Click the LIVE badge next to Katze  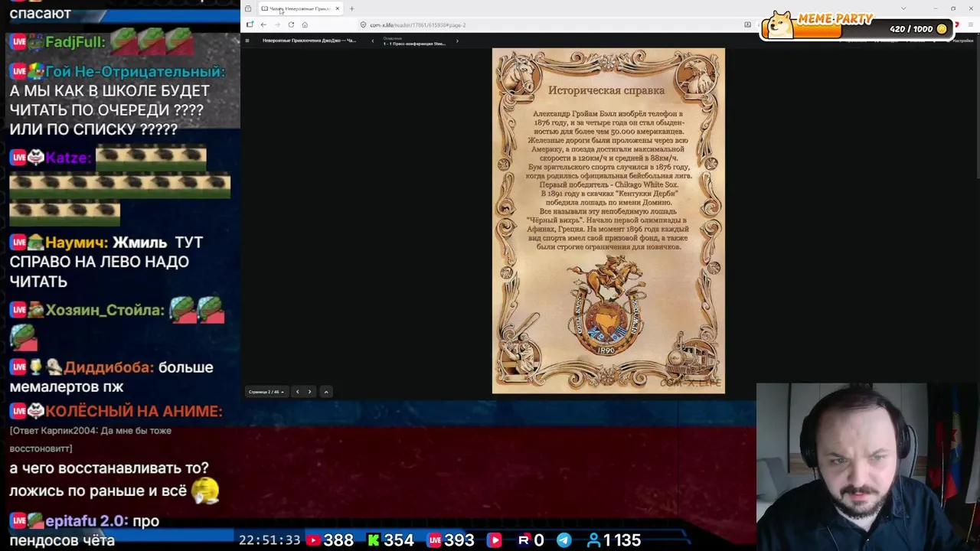click(19, 158)
